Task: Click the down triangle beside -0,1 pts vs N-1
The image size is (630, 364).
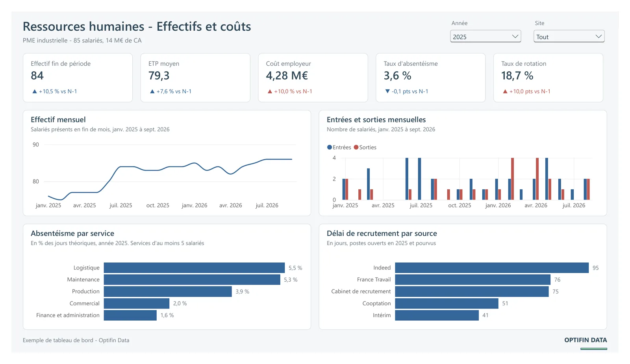Action: click(x=387, y=91)
